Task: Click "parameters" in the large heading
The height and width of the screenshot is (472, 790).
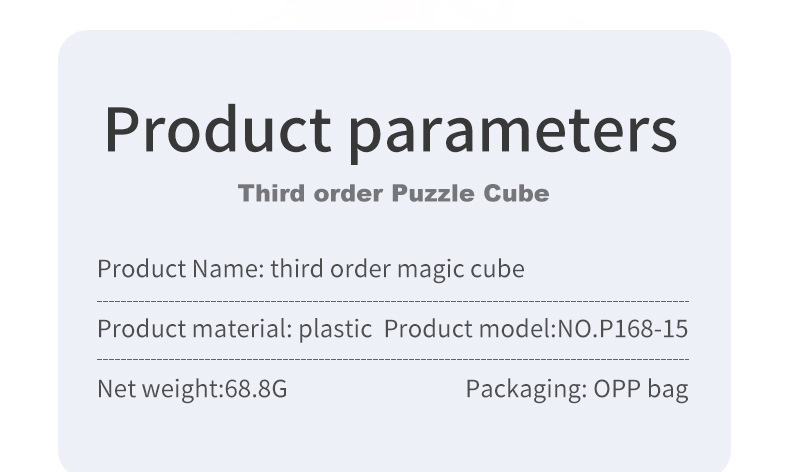Action: tap(513, 131)
